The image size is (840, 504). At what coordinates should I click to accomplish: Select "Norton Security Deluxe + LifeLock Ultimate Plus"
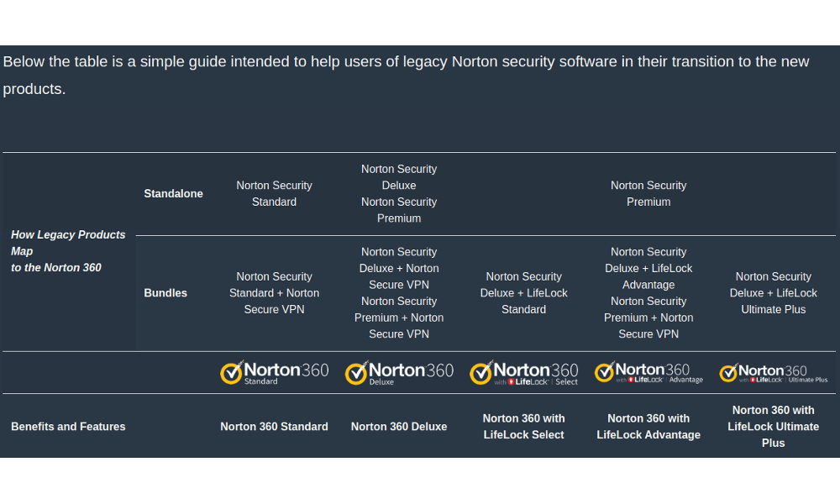pyautogui.click(x=773, y=293)
